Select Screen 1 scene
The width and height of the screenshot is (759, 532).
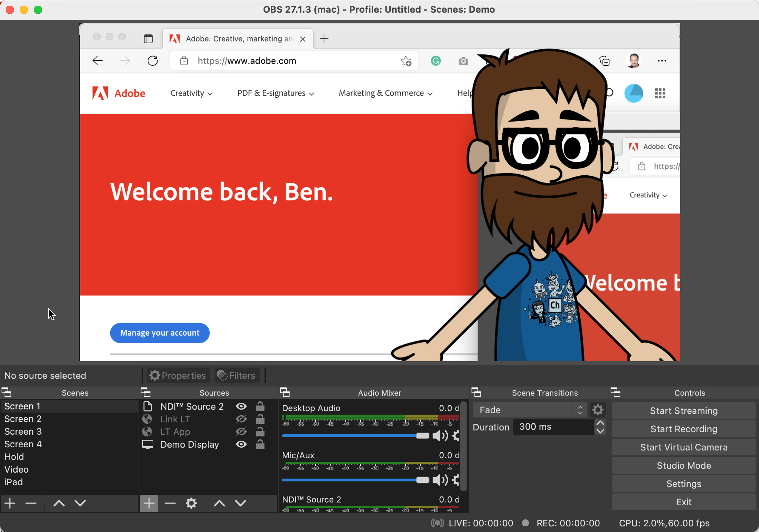[x=69, y=406]
